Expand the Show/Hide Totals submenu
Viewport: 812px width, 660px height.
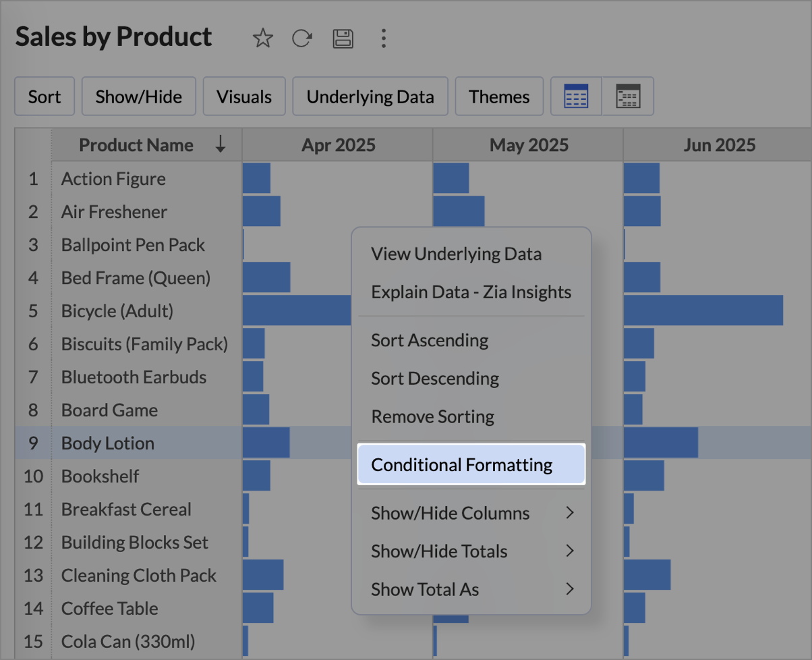click(570, 551)
